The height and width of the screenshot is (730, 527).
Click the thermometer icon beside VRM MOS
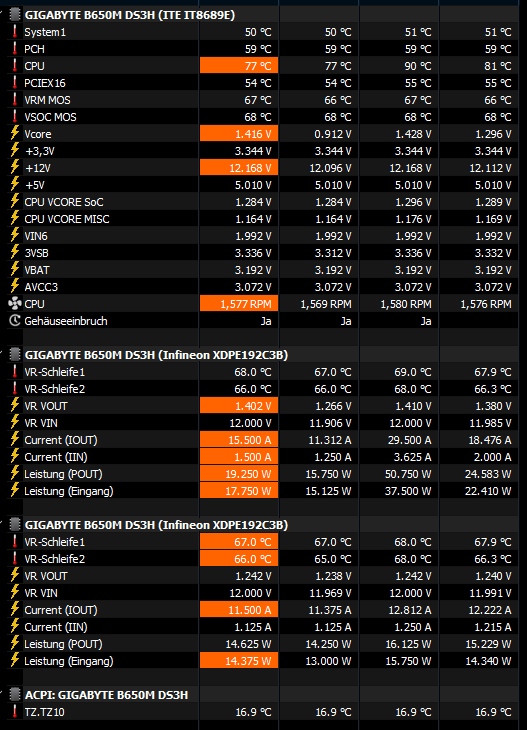(x=15, y=100)
